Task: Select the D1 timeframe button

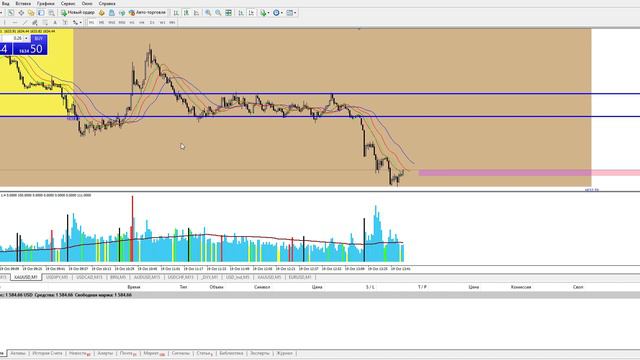Action: tap(152, 22)
